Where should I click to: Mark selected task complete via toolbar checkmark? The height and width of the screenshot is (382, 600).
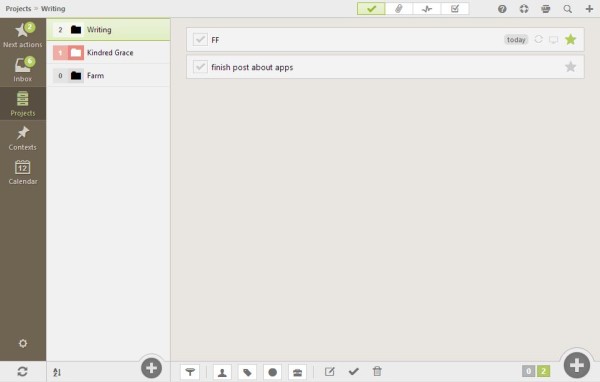[x=354, y=371]
